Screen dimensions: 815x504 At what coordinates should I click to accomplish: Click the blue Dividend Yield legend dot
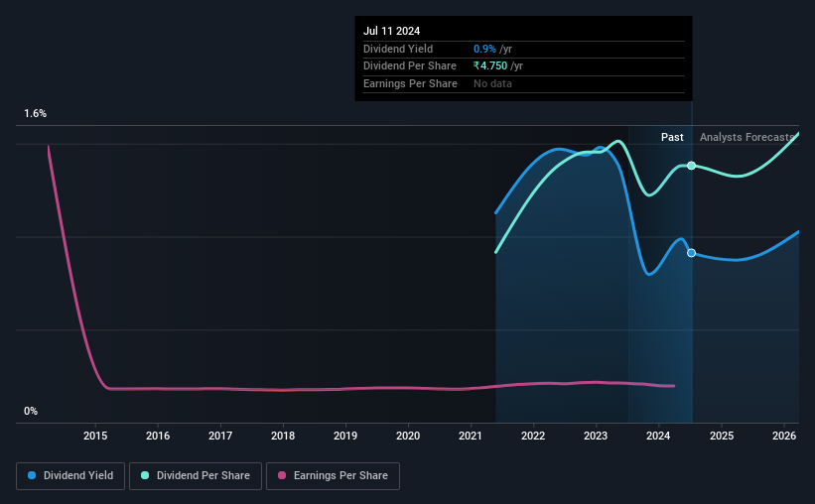tap(32, 475)
